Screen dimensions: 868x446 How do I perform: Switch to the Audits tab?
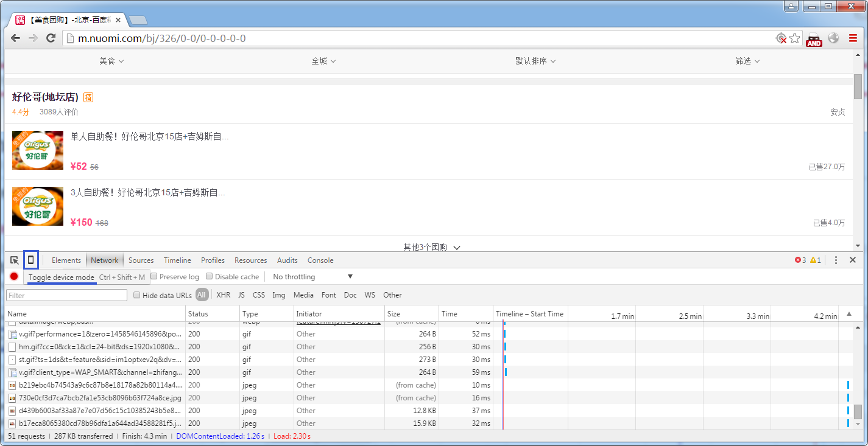coord(288,260)
